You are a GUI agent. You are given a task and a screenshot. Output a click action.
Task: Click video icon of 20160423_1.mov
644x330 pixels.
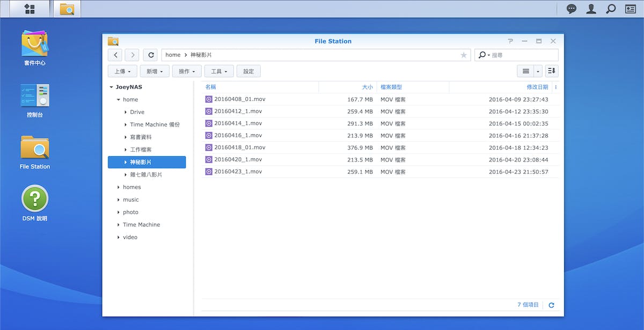click(x=209, y=172)
